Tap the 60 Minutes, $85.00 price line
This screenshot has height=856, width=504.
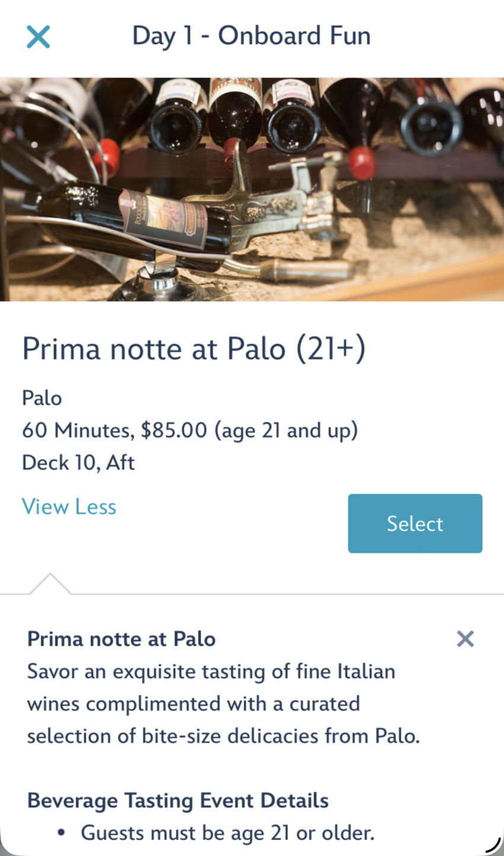pos(190,431)
